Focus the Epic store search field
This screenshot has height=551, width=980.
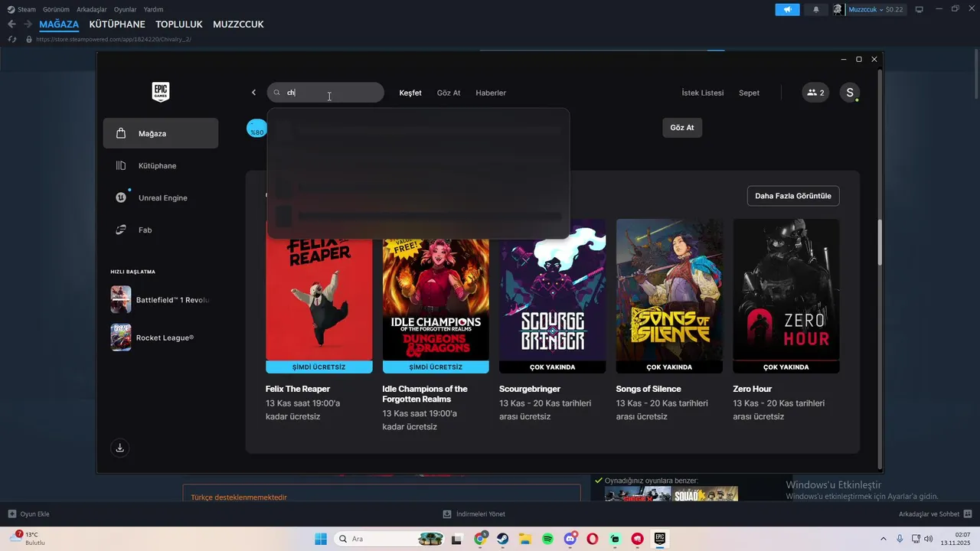tap(325, 93)
